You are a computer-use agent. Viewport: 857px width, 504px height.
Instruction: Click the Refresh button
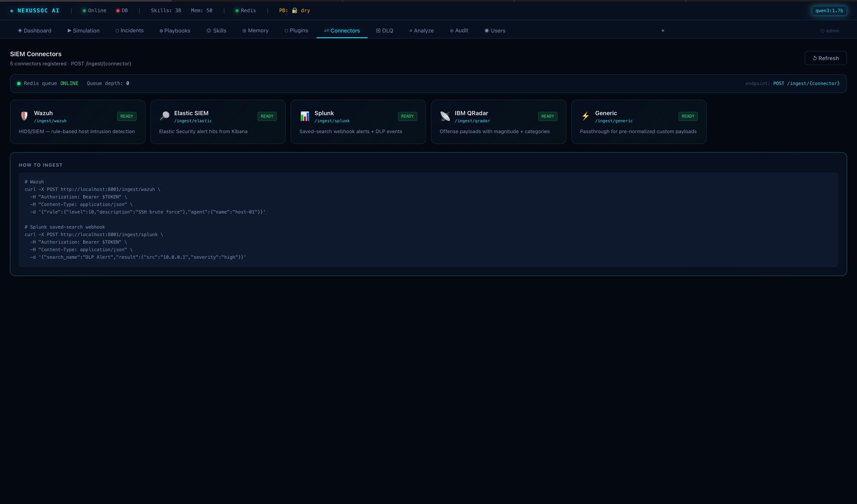[825, 58]
